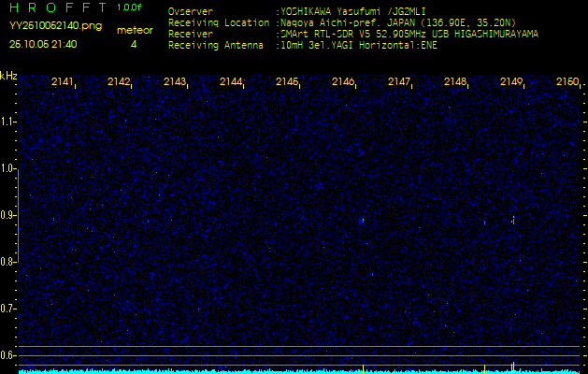Click the meteor count label
The width and height of the screenshot is (588, 374).
[134, 30]
